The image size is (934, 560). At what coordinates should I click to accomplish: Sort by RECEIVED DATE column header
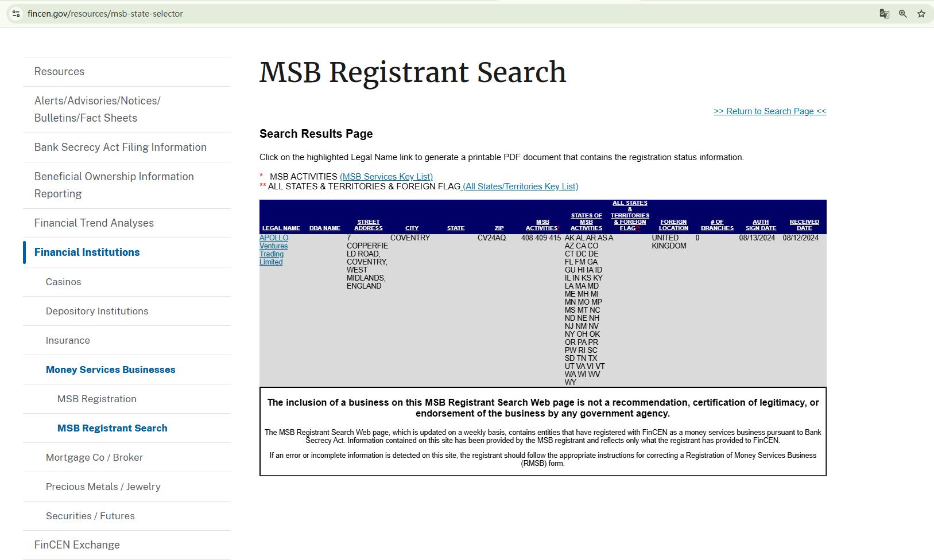[x=804, y=225]
